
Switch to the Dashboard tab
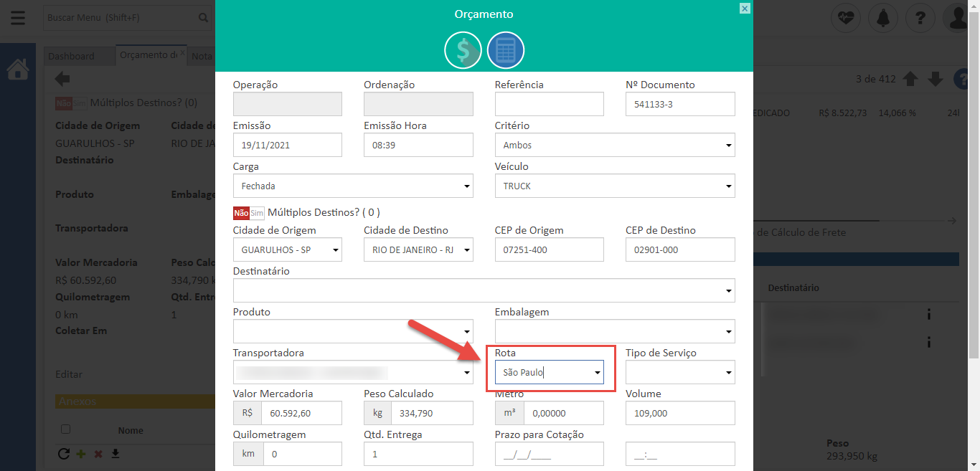[x=71, y=56]
